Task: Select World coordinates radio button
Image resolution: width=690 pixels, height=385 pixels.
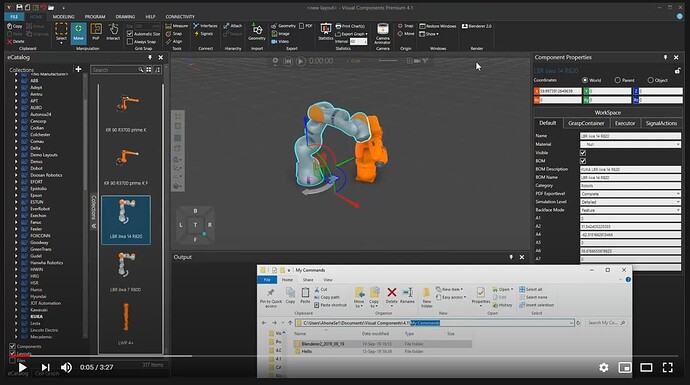Action: tap(585, 80)
